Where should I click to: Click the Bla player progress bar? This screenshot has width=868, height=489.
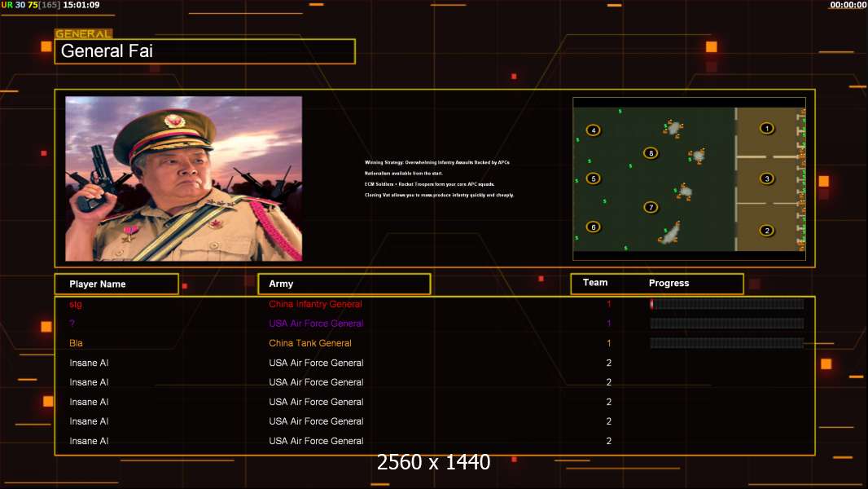click(726, 344)
